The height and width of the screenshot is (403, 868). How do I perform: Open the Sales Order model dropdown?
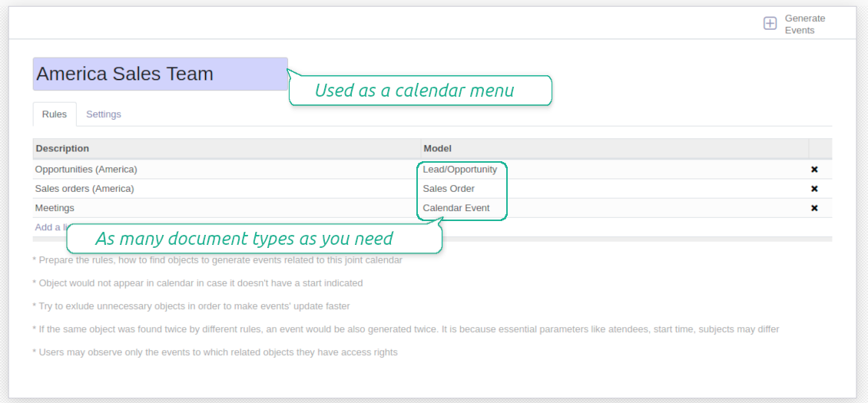pyautogui.click(x=449, y=189)
